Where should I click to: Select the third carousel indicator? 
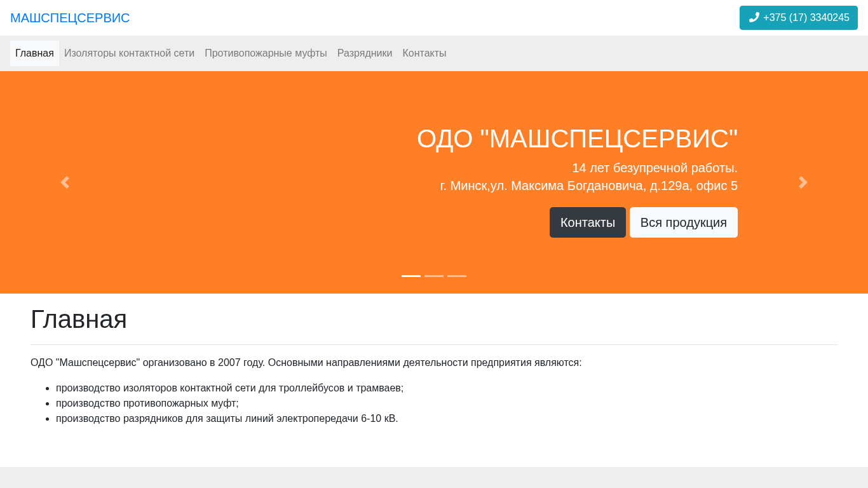[x=457, y=276]
